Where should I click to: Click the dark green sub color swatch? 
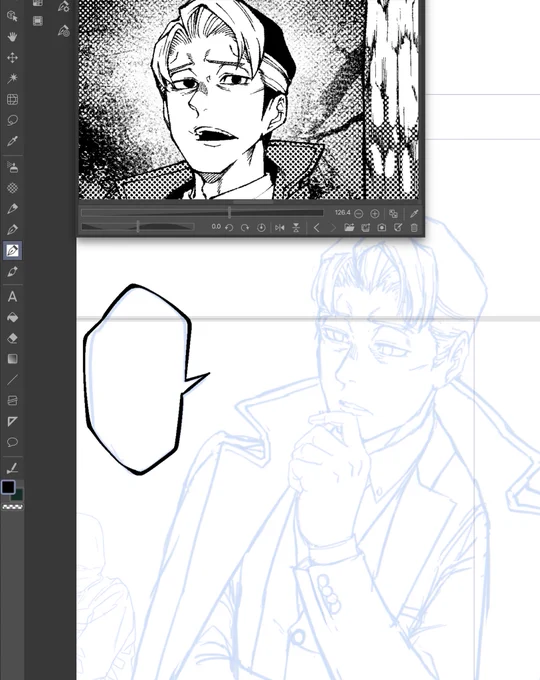[18, 495]
